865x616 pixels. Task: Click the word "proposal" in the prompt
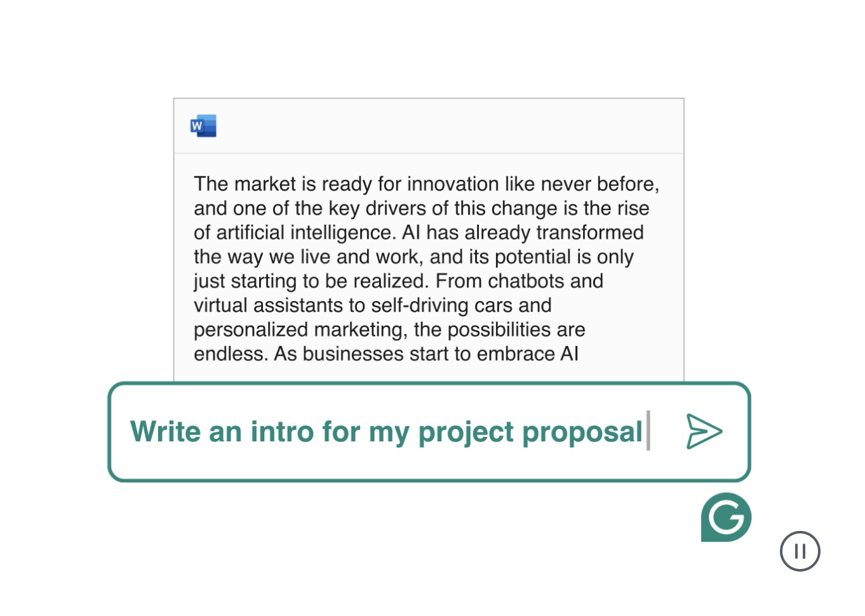[582, 432]
